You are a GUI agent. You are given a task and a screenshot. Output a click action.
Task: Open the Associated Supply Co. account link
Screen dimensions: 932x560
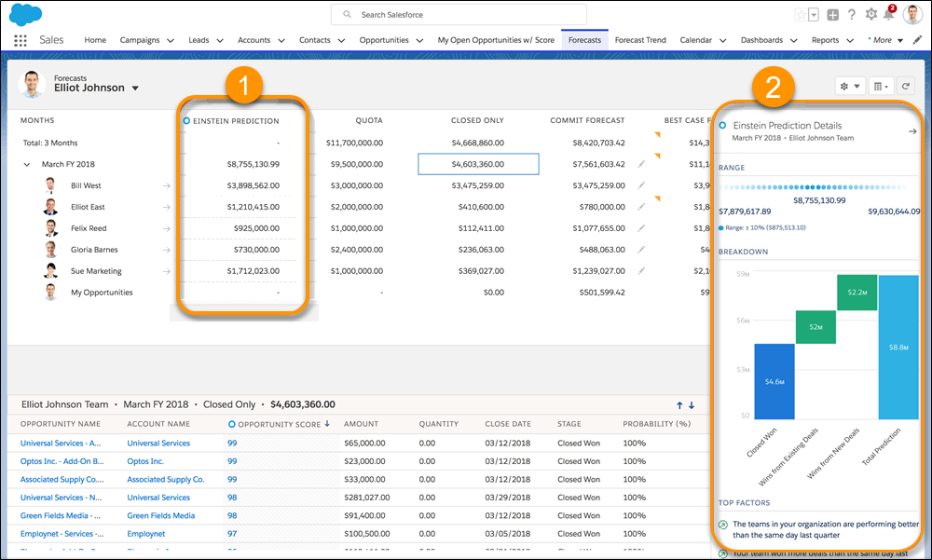coord(165,480)
